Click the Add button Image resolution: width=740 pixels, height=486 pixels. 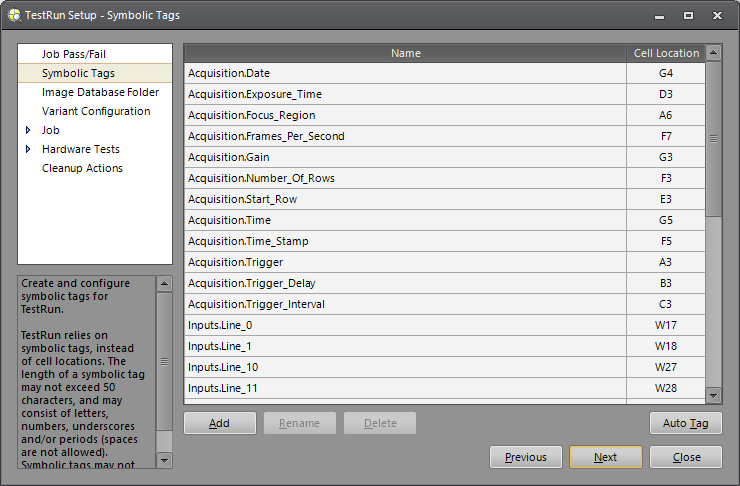(x=220, y=423)
